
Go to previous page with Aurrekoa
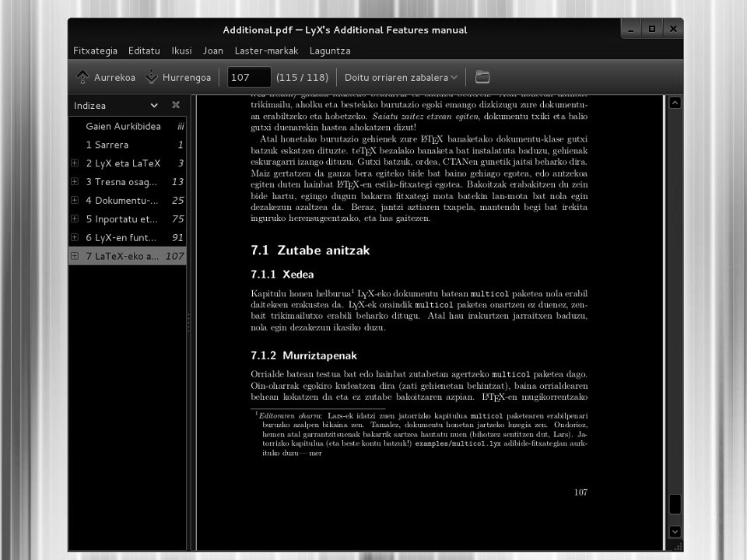(106, 77)
